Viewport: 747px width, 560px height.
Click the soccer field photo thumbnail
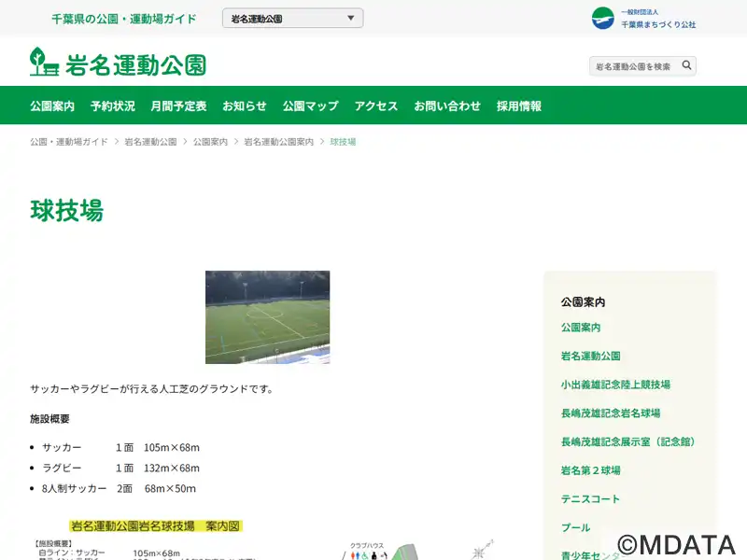267,317
